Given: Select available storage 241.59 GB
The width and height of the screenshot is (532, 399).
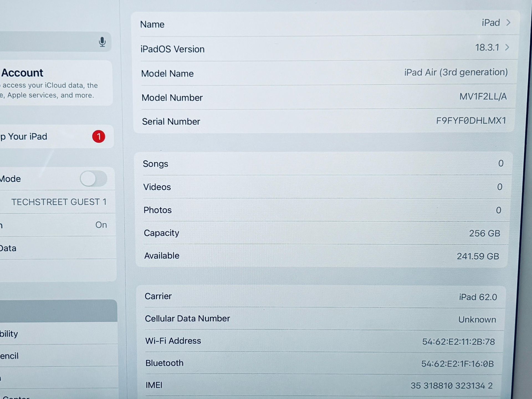Looking at the screenshot, I should pos(478,256).
